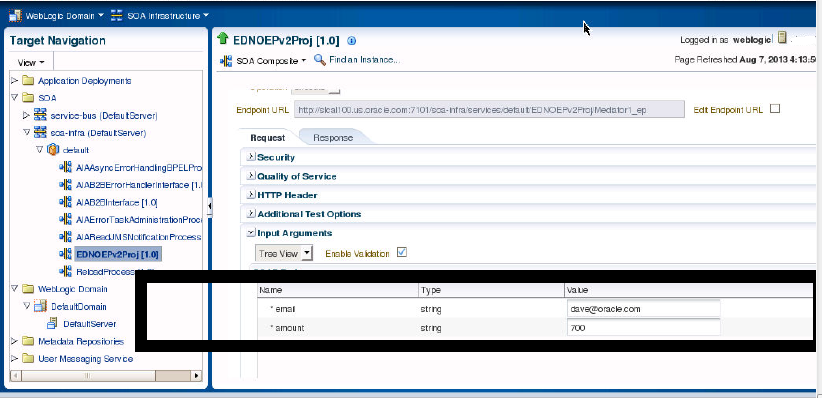Click composite icon beside EDNOEPv2Proj in tree
Screen dimensions: 822x398
[66, 254]
